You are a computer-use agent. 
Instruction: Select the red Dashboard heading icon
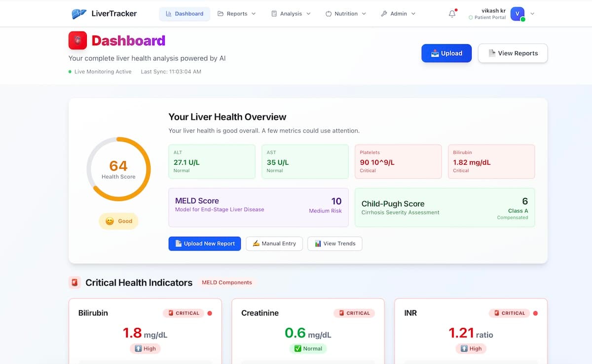point(77,40)
